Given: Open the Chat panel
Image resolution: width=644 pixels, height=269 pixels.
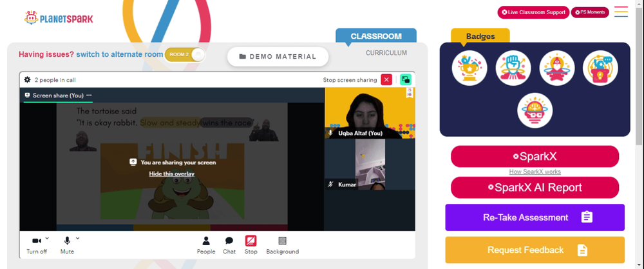Looking at the screenshot, I should point(229,246).
